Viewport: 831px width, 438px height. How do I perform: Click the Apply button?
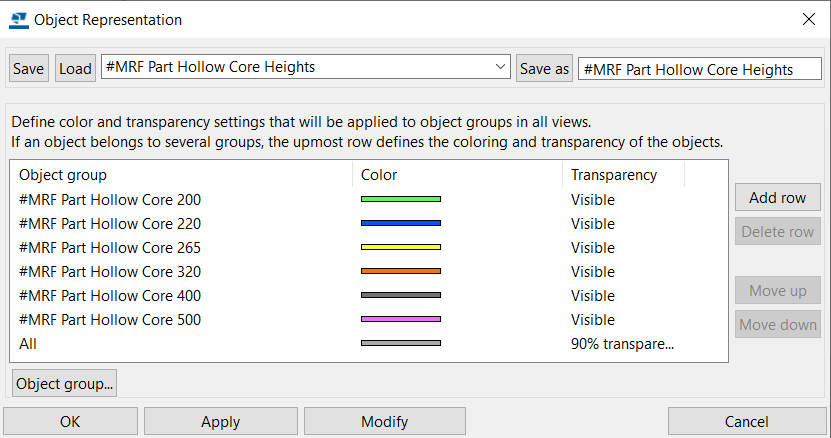pyautogui.click(x=220, y=422)
